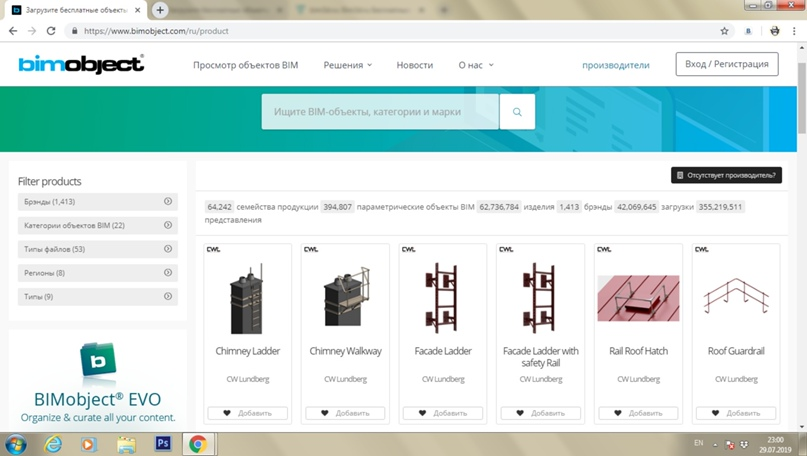
Task: Click Отсутствует производитель? button
Action: [x=726, y=175]
